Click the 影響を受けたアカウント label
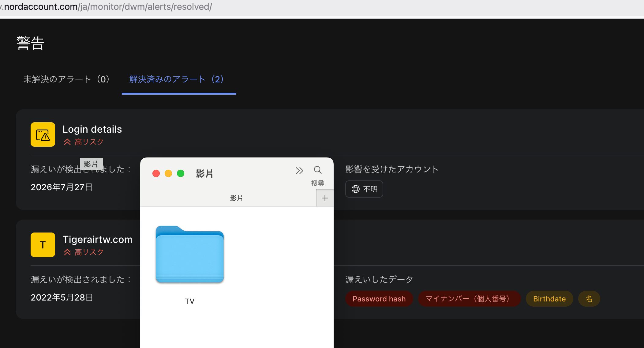Image resolution: width=644 pixels, height=348 pixels. pos(392,169)
